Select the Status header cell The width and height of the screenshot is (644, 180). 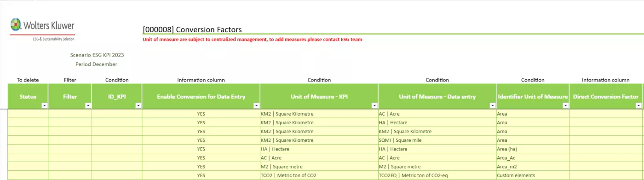[28, 97]
